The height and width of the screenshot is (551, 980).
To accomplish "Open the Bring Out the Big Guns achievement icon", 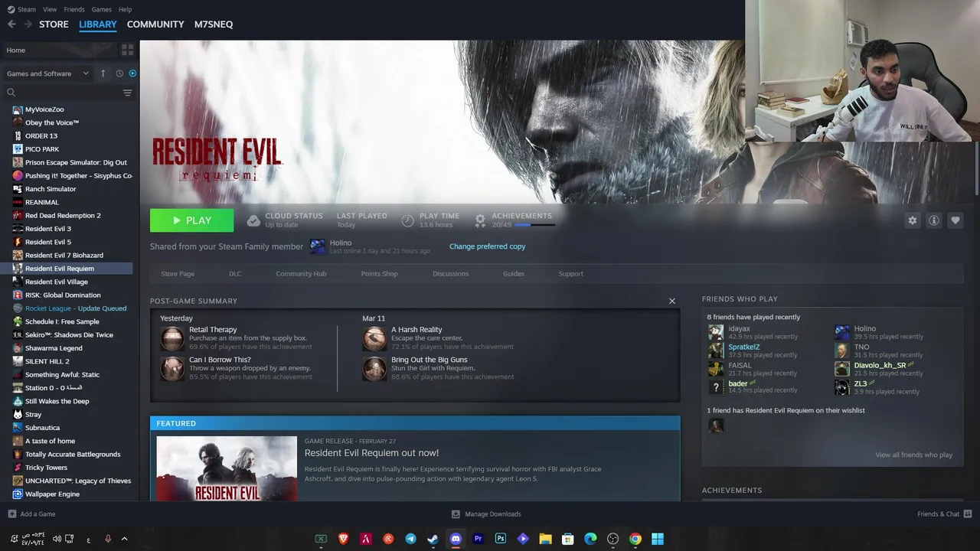I will pos(374,368).
